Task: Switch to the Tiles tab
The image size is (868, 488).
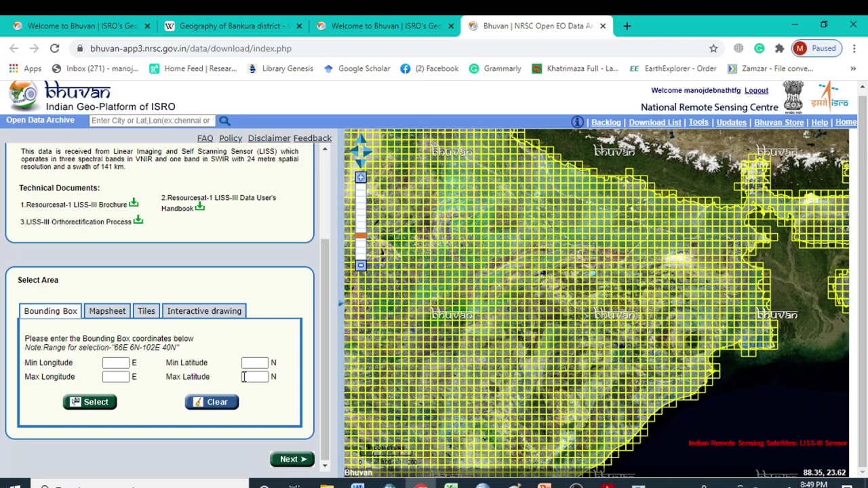Action: click(146, 311)
